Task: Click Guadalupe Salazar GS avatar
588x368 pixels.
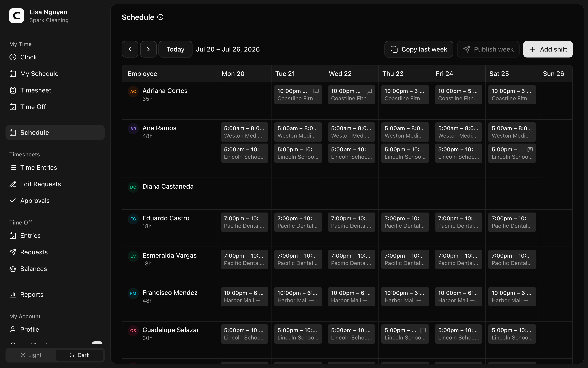Action: pyautogui.click(x=133, y=331)
